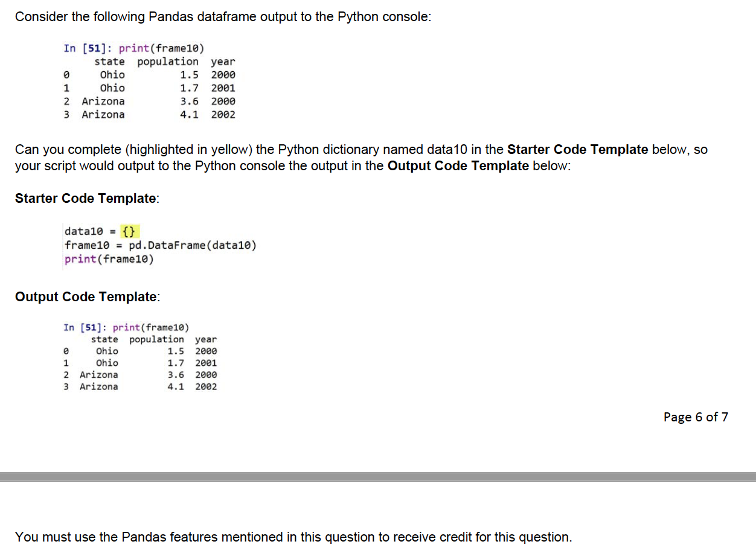This screenshot has height=553, width=756.
Task: Click the state column header
Action: pos(109,61)
